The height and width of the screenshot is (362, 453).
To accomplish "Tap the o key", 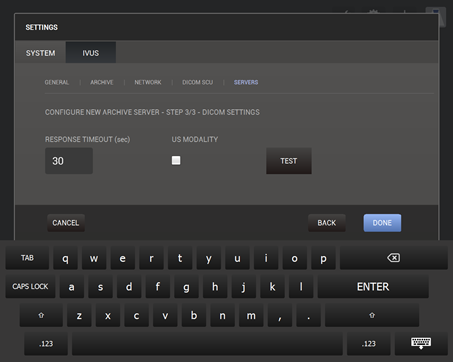I will (295, 258).
